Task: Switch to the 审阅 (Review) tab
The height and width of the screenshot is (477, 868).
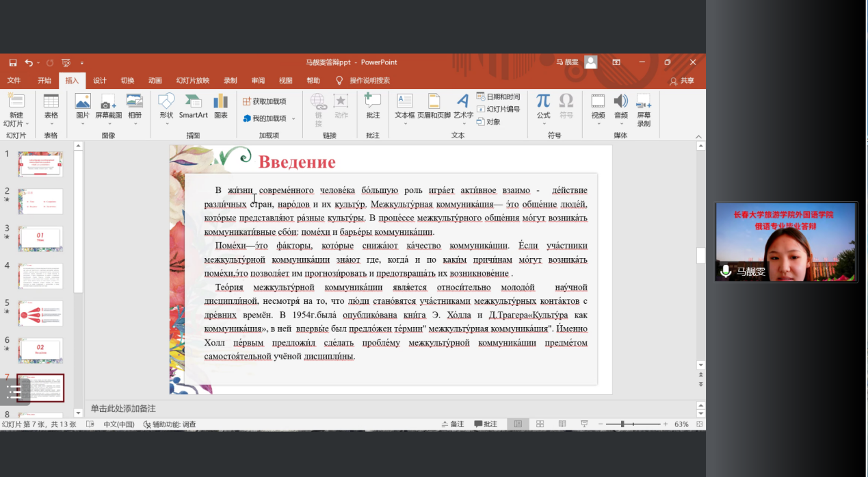Action: point(258,80)
